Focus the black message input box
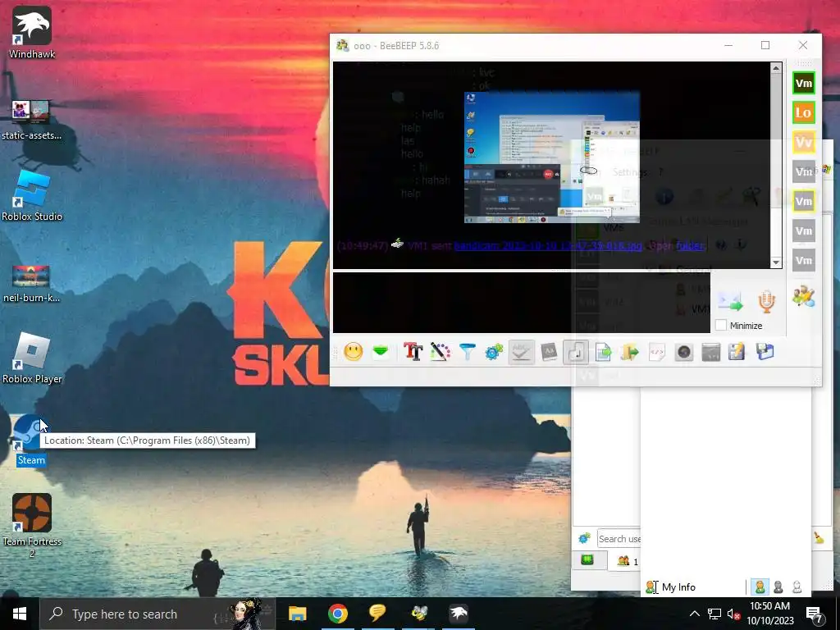Image resolution: width=840 pixels, height=630 pixels. coord(521,303)
